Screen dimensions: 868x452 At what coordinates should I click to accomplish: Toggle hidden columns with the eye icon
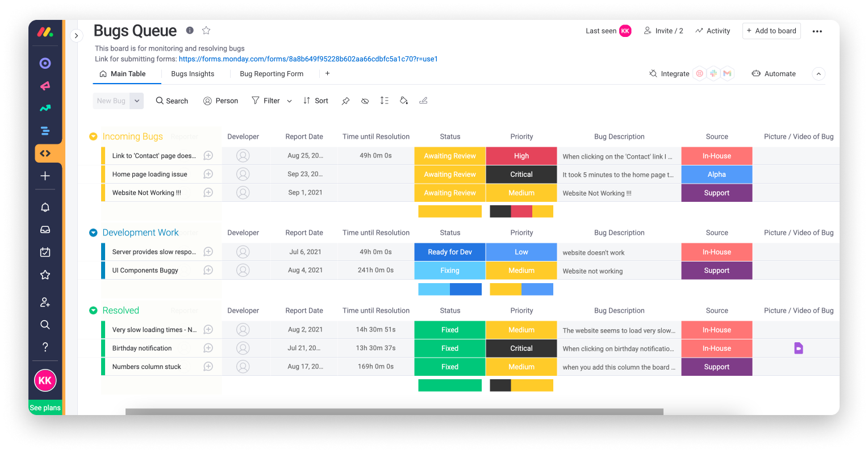pos(365,100)
